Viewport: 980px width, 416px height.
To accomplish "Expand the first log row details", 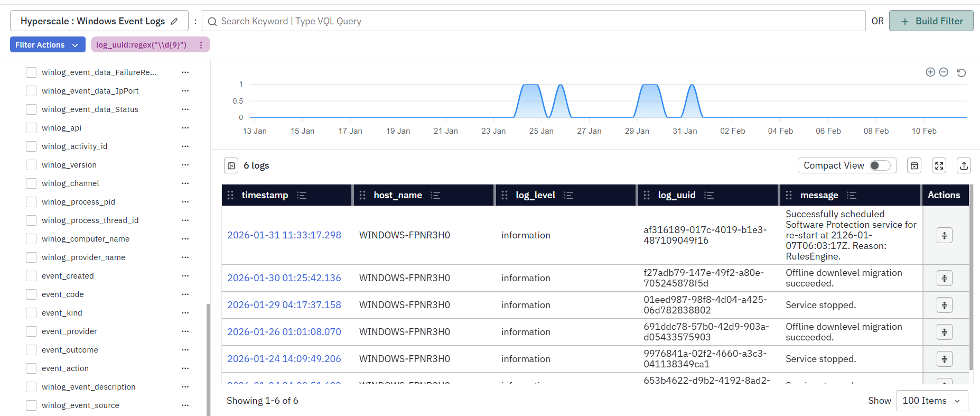I will 944,235.
